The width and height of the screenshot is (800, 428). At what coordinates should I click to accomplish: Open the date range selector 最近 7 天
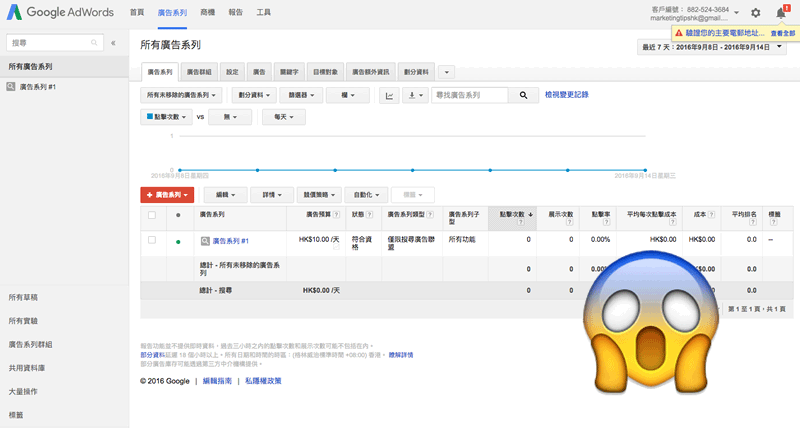[712, 47]
